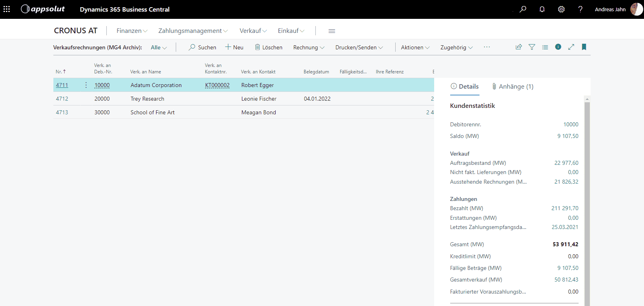The height and width of the screenshot is (306, 644).
Task: Open the filter pane funnel icon
Action: (532, 47)
